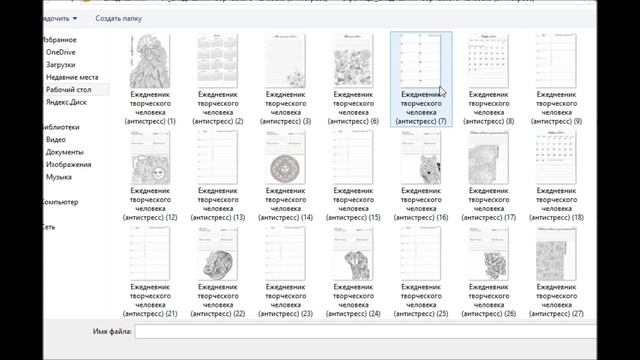Image resolution: width=640 pixels, height=360 pixels.
Task: Select the thumbnail of file (антистресс) (25)
Action: (x=421, y=253)
